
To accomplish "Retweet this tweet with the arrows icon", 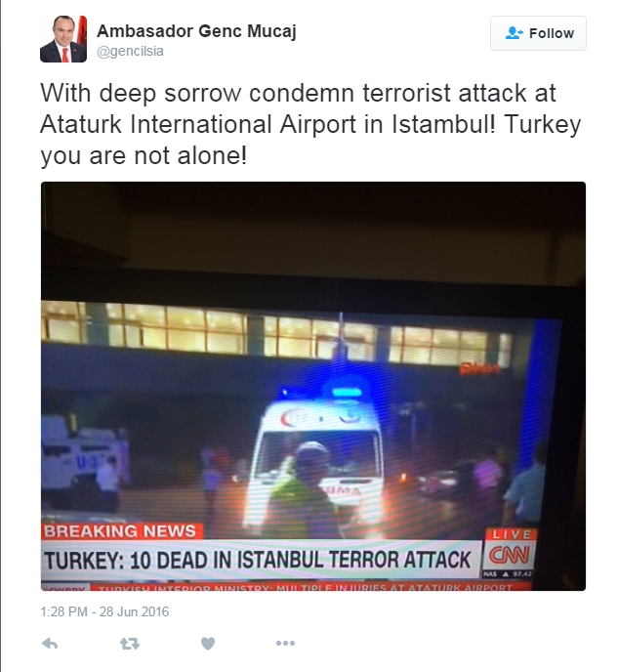I will click(129, 643).
